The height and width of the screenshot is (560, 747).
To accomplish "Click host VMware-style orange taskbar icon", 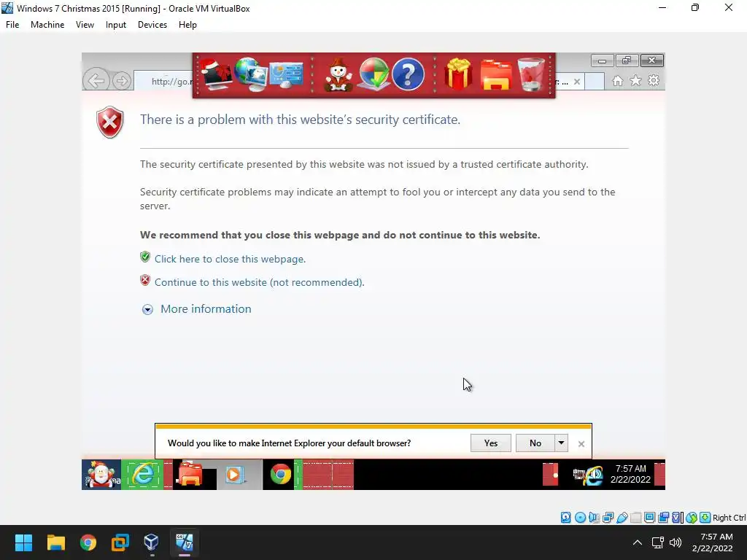I will [120, 542].
